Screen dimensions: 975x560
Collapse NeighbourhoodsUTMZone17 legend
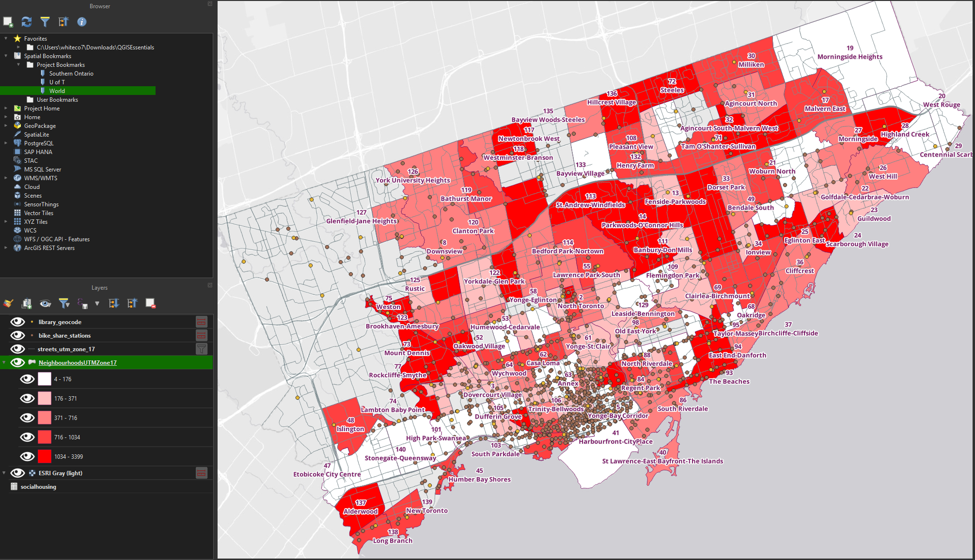(x=4, y=362)
